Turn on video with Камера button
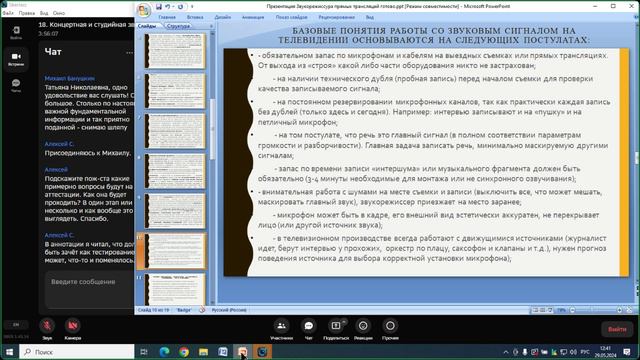This screenshot has height=360, width=640. click(x=73, y=328)
